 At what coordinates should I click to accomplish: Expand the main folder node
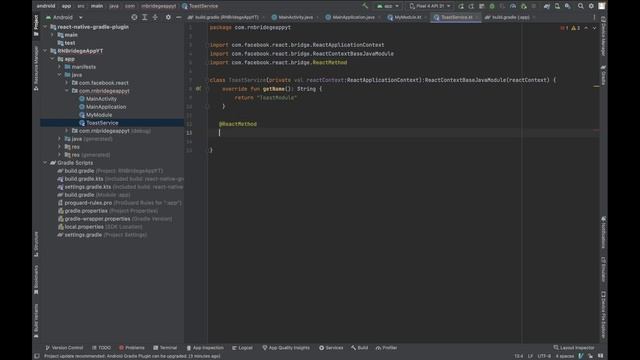tap(53, 35)
